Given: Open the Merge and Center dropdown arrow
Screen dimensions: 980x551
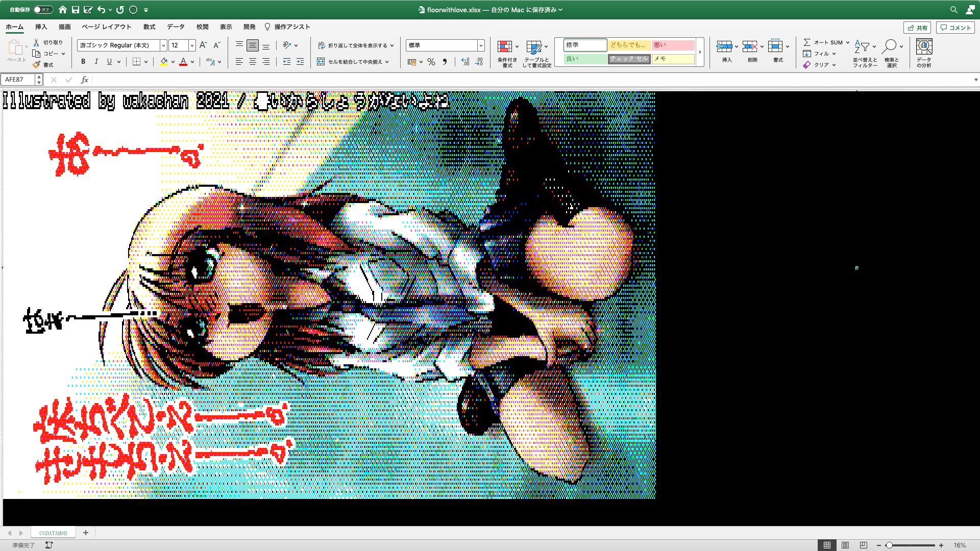Looking at the screenshot, I should pos(387,62).
